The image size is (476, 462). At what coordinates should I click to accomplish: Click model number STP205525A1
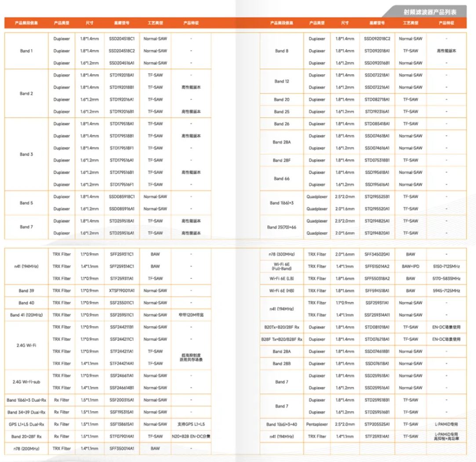377,424
